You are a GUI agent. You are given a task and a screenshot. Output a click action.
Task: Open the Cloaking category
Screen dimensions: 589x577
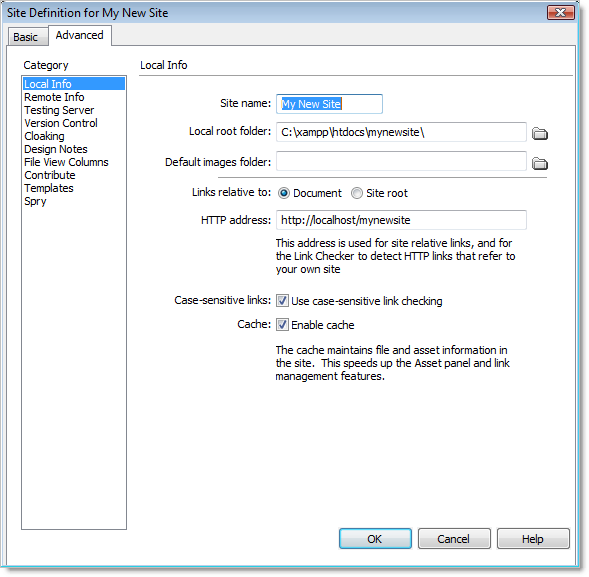click(x=44, y=136)
